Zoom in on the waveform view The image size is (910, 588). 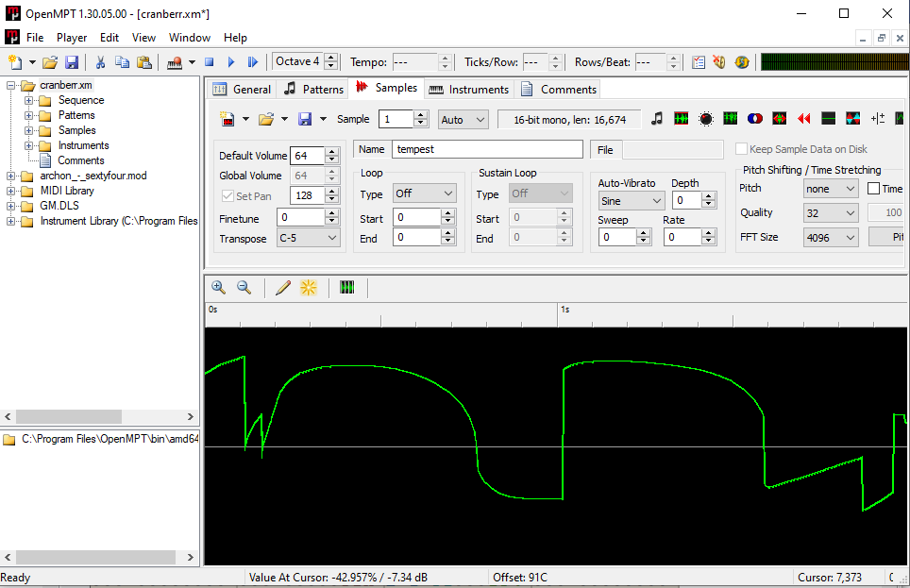pos(219,287)
